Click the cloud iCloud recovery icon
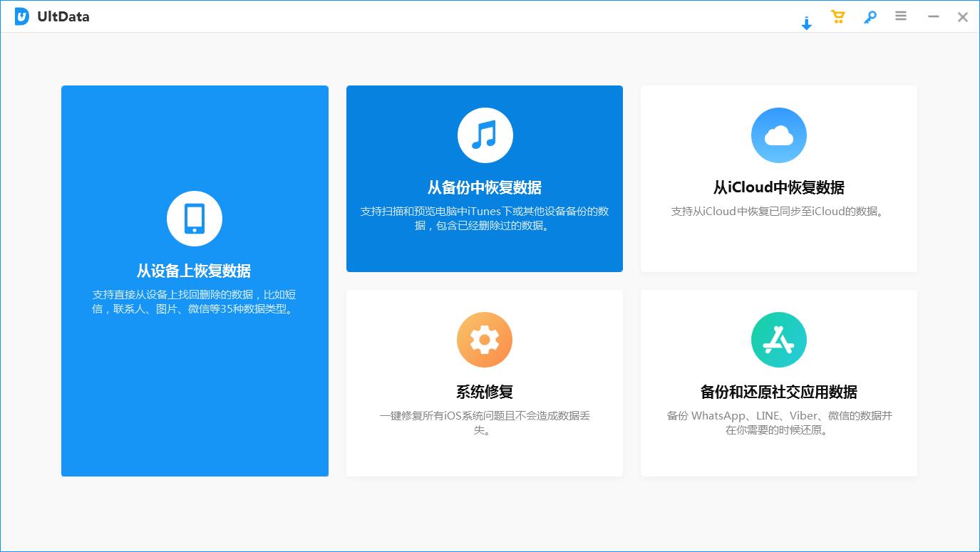 (779, 135)
